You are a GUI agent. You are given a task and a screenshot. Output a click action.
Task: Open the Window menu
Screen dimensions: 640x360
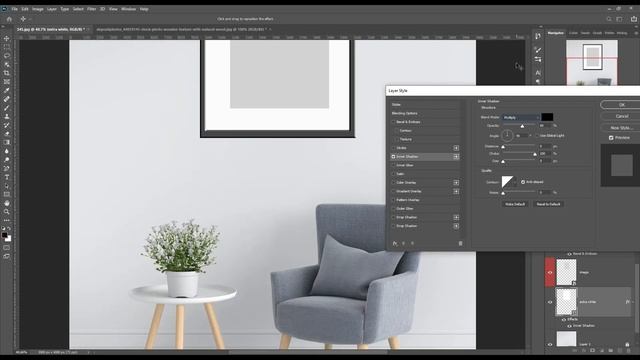(x=128, y=9)
